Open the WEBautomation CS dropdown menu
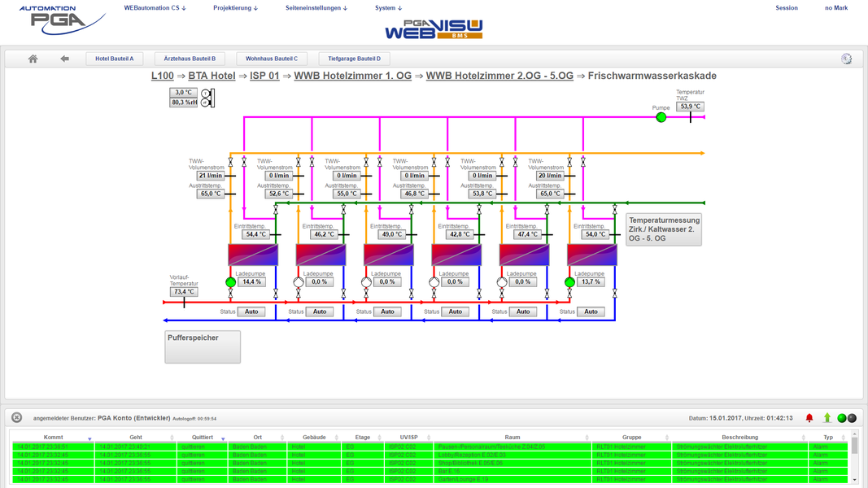 click(155, 8)
